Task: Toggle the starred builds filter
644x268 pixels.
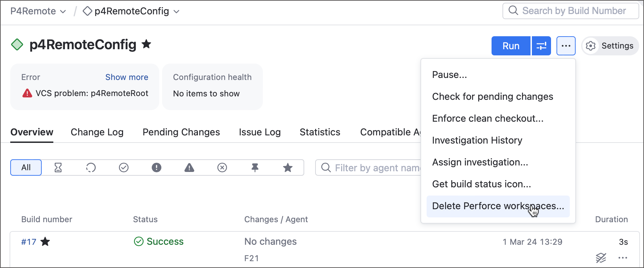Action: [287, 167]
